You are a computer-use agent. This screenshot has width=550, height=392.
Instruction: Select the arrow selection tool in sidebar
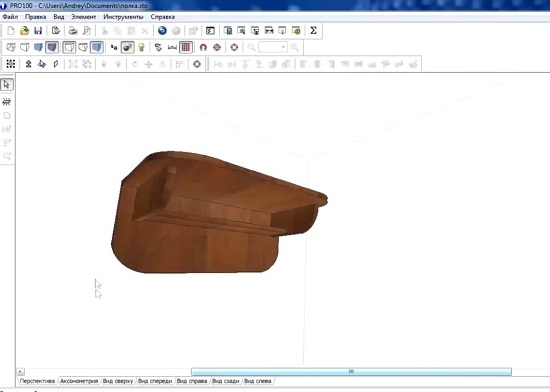7,85
